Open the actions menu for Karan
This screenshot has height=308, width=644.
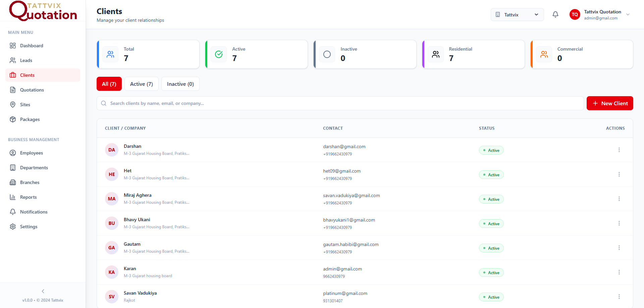[619, 272]
